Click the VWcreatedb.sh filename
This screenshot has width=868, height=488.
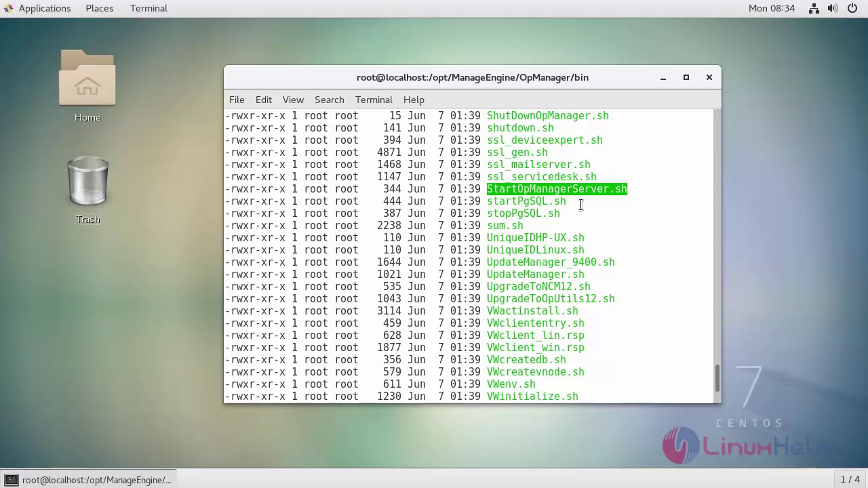pos(526,360)
